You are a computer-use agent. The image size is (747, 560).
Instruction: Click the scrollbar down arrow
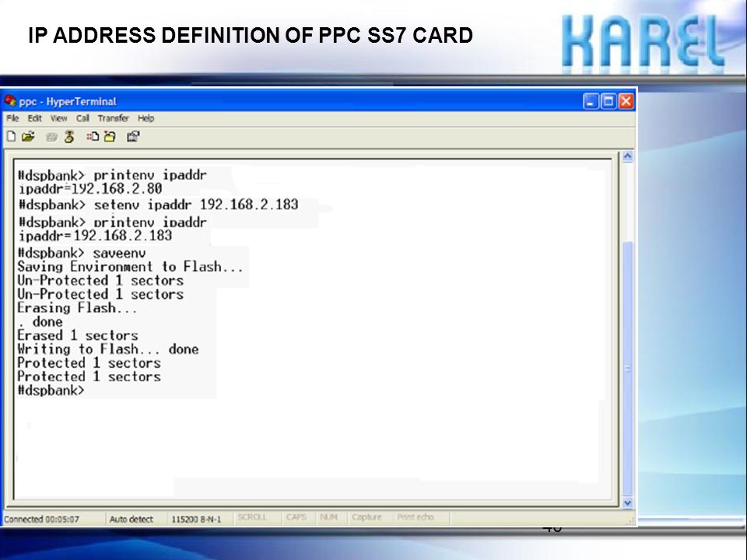coord(627,502)
